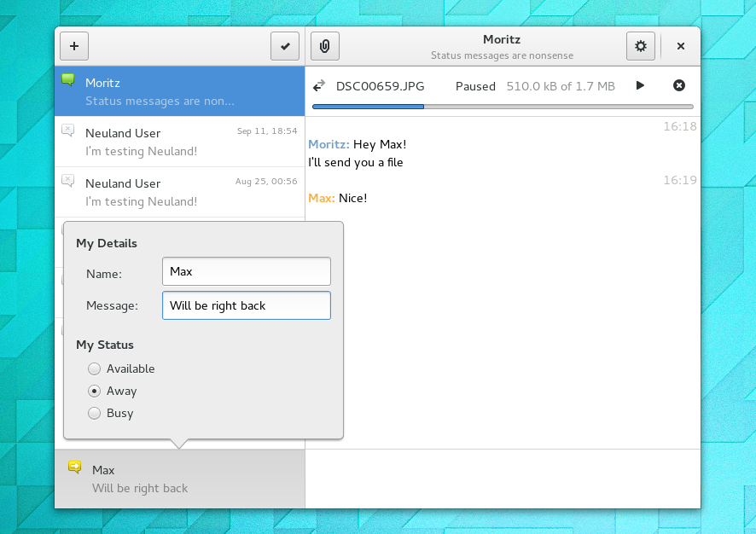The width and height of the screenshot is (756, 534).
Task: Click the Aug 25, 00:56 date label
Action: click(266, 181)
